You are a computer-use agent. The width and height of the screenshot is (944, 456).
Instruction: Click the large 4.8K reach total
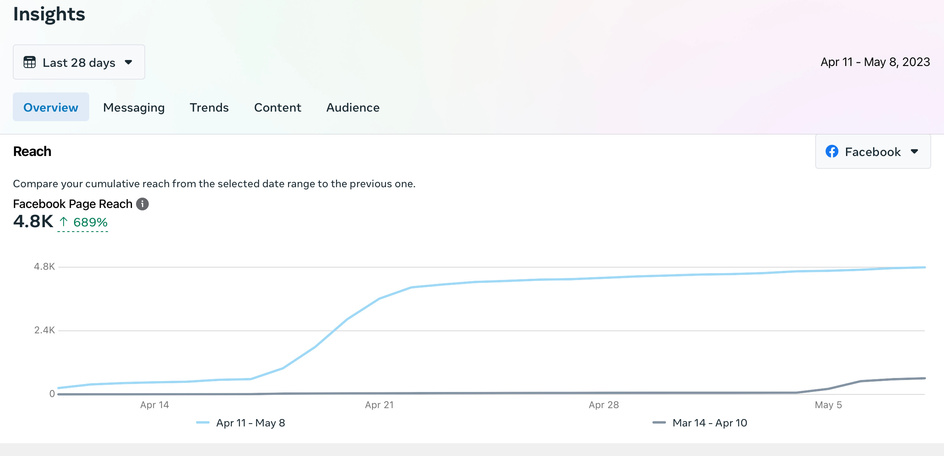(32, 222)
